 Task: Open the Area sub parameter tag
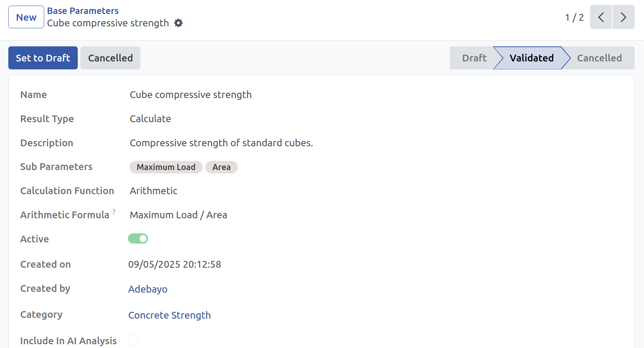point(221,167)
